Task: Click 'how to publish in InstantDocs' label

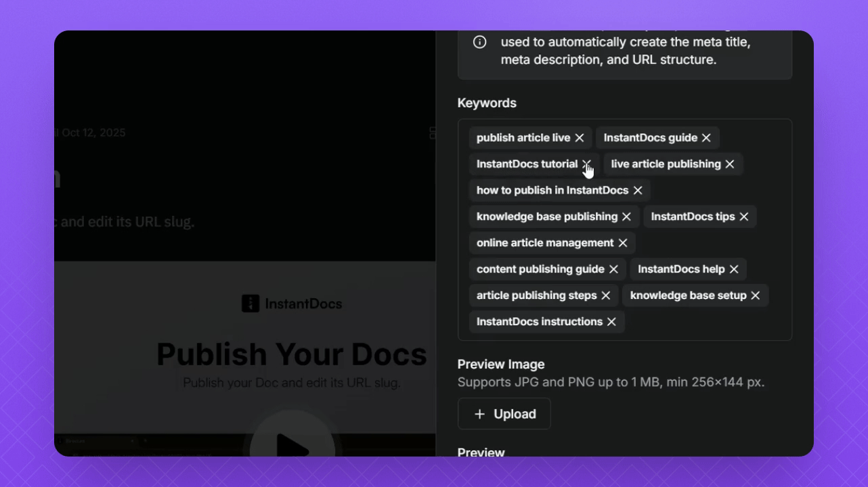Action: point(552,191)
